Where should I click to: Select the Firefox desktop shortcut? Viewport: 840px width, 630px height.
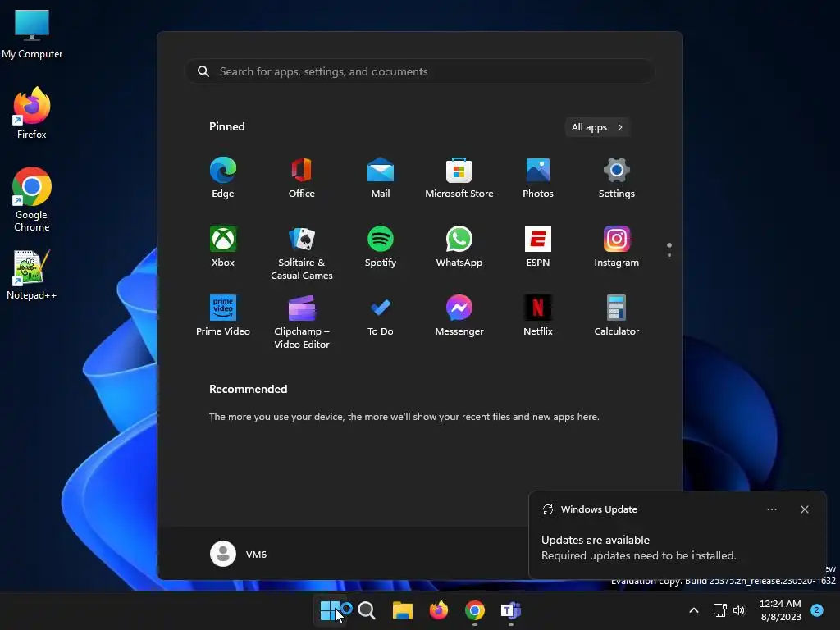click(32, 113)
